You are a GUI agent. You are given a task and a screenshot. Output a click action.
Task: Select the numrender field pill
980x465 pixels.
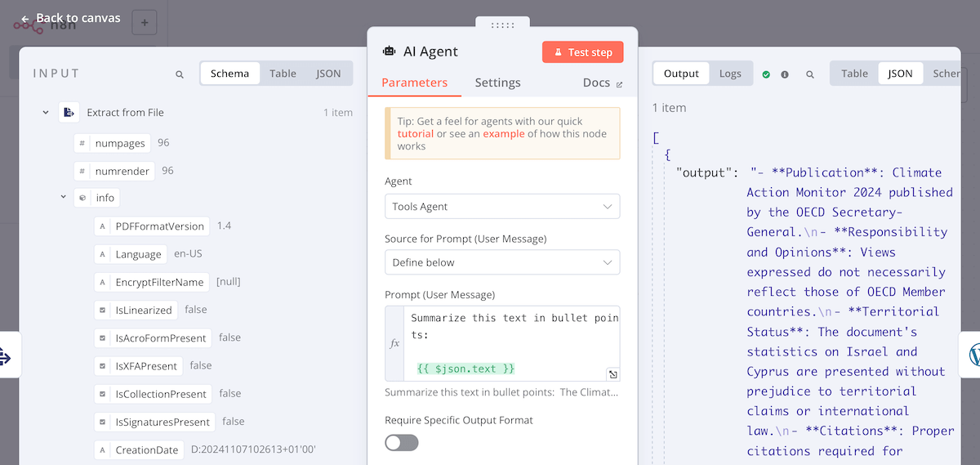click(114, 171)
